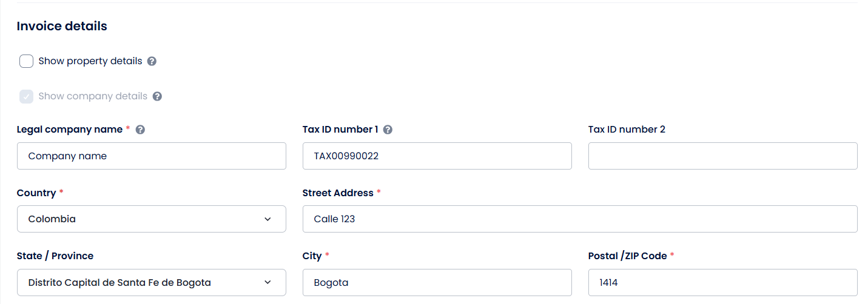Click chevron arrow in the Country field

point(268,219)
